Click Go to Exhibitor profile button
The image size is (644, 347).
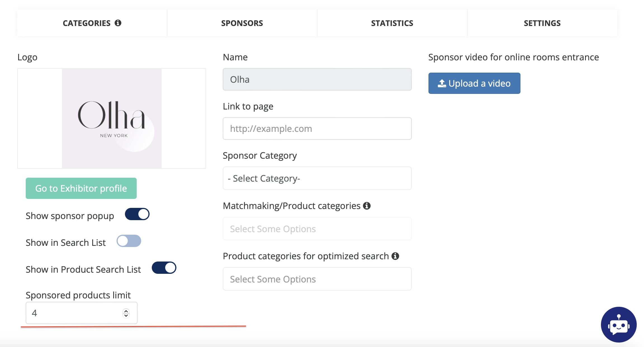pos(81,188)
